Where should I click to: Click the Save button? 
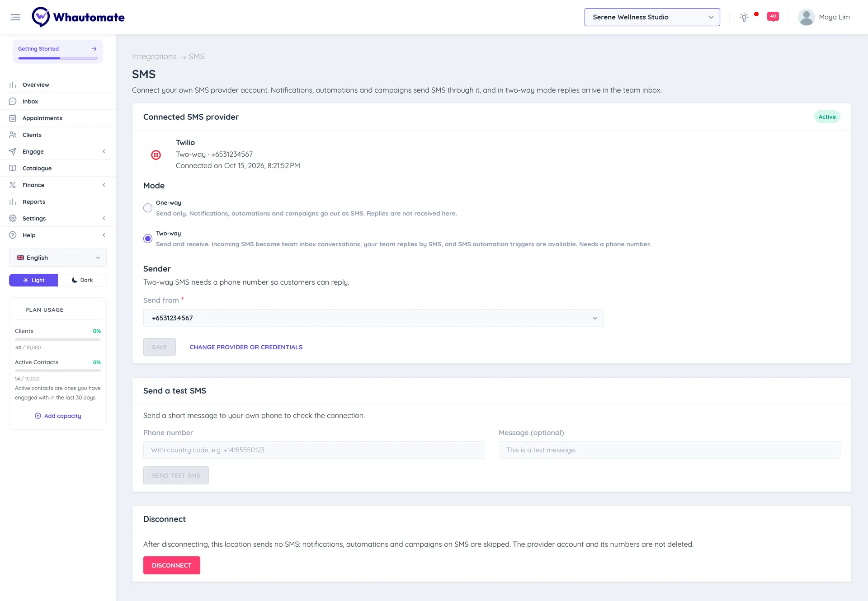[x=160, y=347]
